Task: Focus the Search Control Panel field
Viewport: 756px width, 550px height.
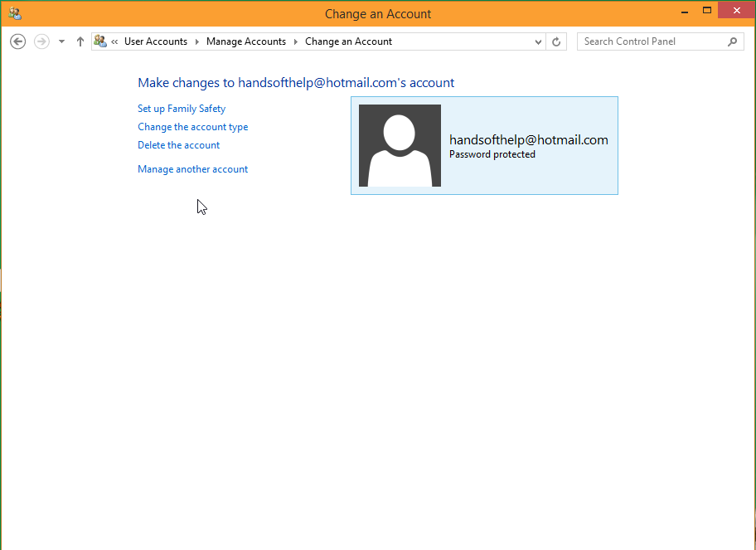Action: click(x=661, y=41)
